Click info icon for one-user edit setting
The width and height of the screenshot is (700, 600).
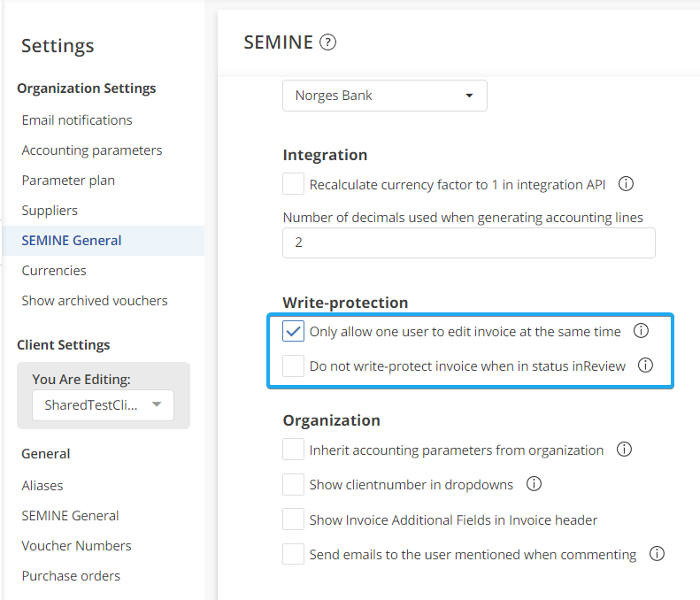point(642,331)
